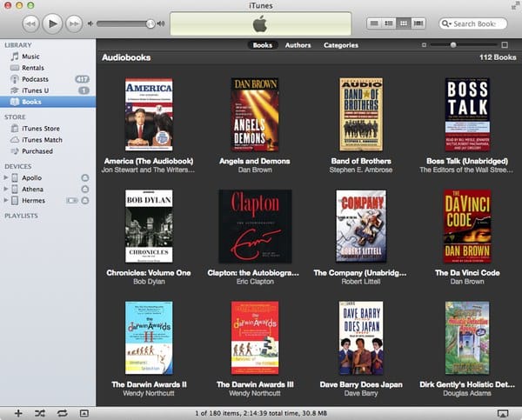The width and height of the screenshot is (522, 420).
Task: Select the Clapton autobiography cover
Action: tap(255, 226)
